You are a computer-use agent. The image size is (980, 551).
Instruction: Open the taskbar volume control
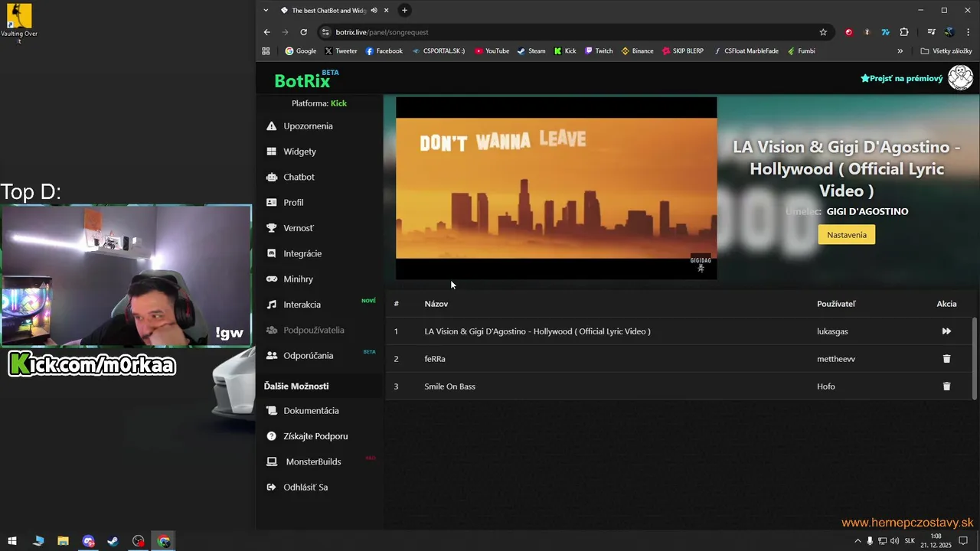pyautogui.click(x=895, y=541)
